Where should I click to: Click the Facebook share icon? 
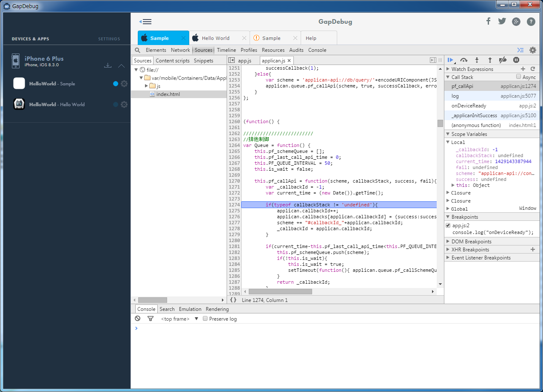tap(489, 21)
